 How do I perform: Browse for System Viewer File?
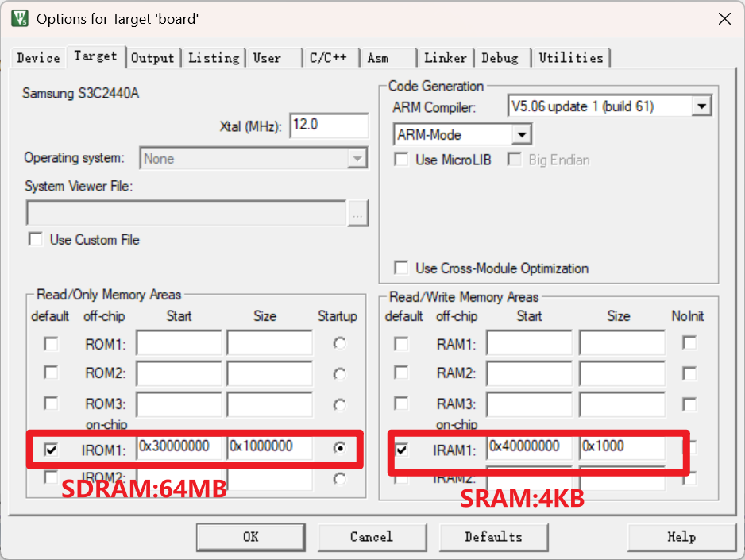tap(357, 213)
